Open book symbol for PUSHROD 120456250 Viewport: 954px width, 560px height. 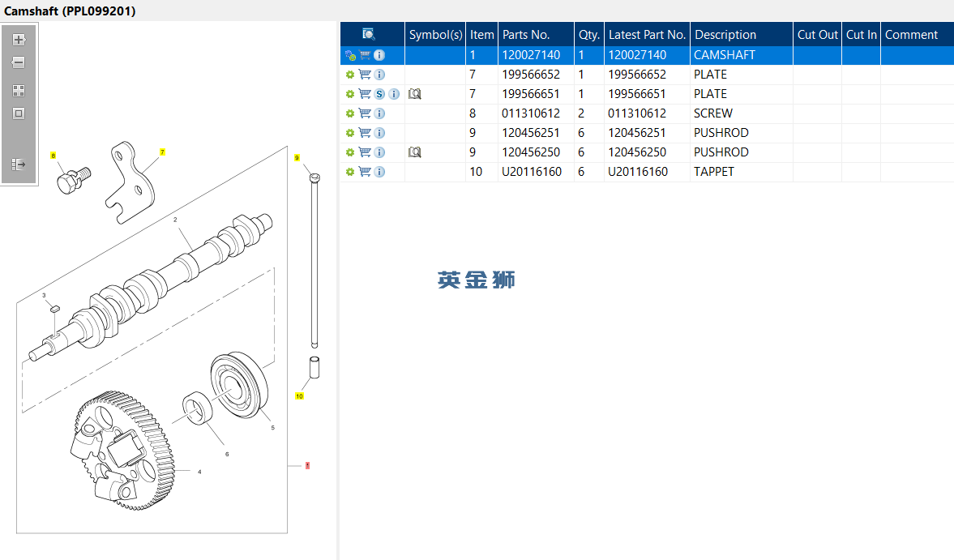tap(415, 152)
